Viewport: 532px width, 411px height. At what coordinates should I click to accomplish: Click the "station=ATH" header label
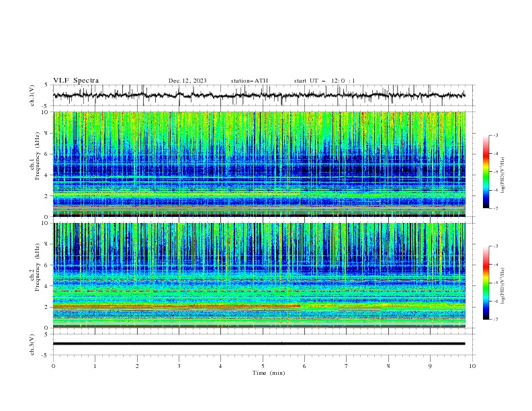[x=249, y=81]
